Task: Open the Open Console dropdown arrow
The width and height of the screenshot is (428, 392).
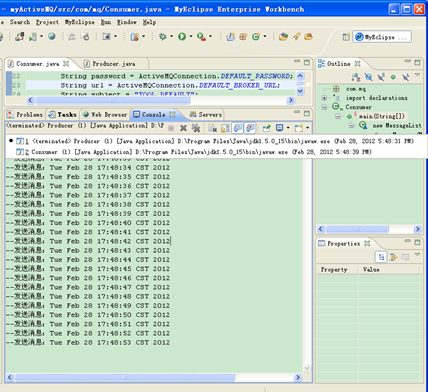Action: point(307,128)
